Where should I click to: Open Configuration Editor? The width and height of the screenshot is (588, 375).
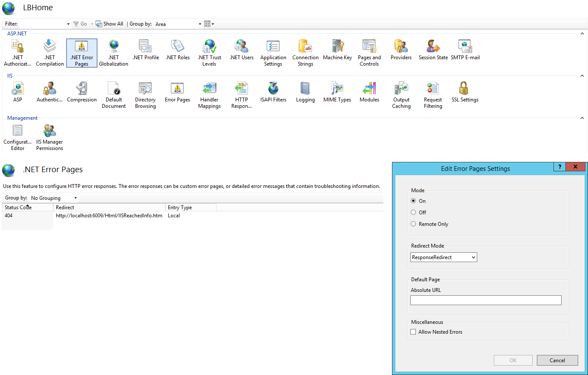point(17,137)
